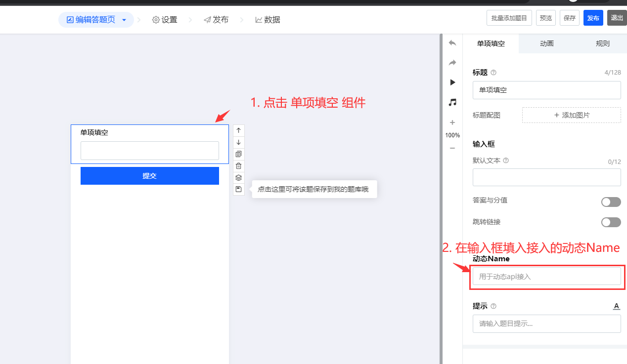Open text color option for 提示

point(616,306)
